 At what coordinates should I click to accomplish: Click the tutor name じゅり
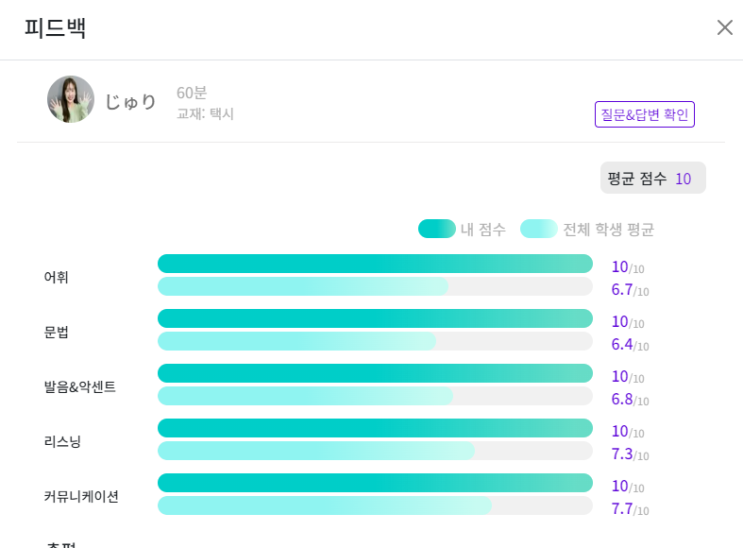click(131, 102)
